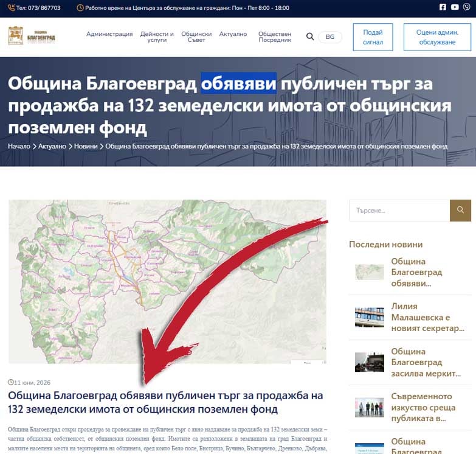
Task: Open the YouTube icon in top bar
Action: click(455, 7)
